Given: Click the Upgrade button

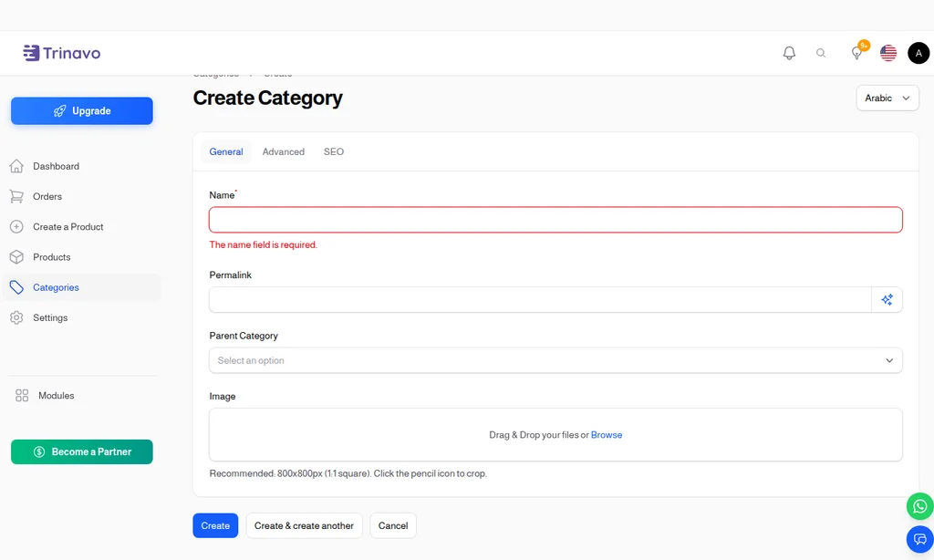Looking at the screenshot, I should [x=81, y=110].
